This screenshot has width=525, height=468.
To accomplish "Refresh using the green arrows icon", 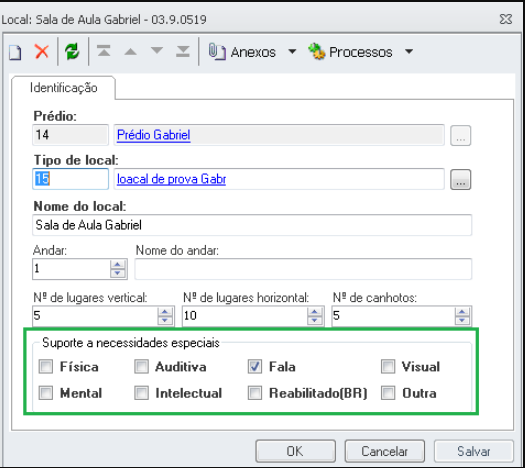I will (x=72, y=52).
